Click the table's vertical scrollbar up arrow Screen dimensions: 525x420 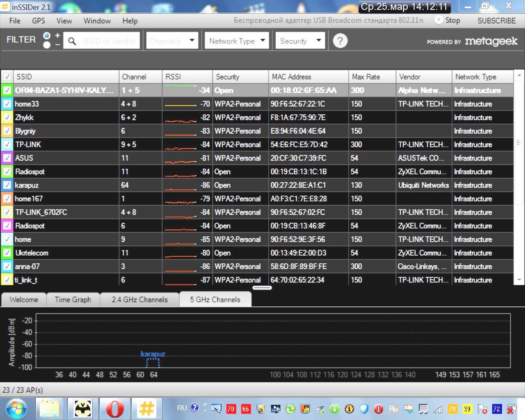click(x=519, y=75)
